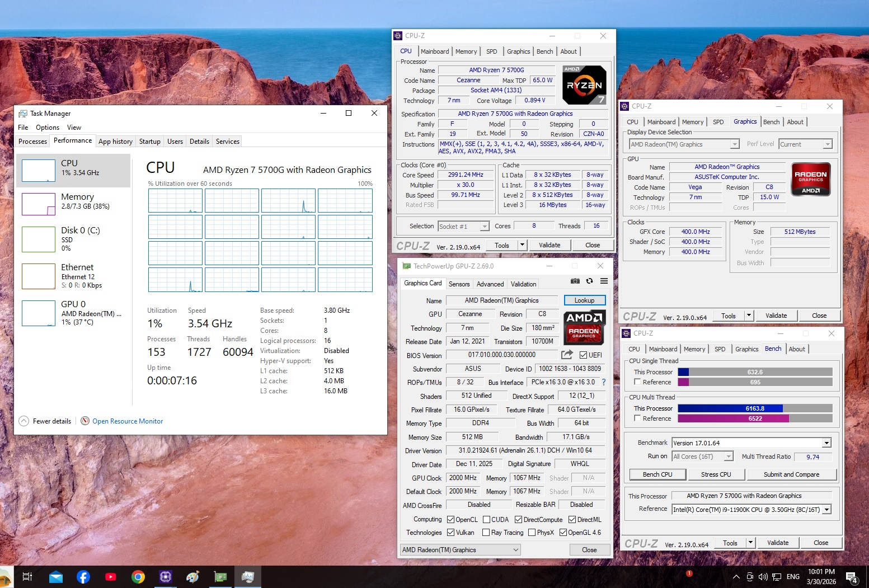This screenshot has width=869, height=588.
Task: Open Resource Monitor icon in Task Manager
Action: [x=85, y=421]
